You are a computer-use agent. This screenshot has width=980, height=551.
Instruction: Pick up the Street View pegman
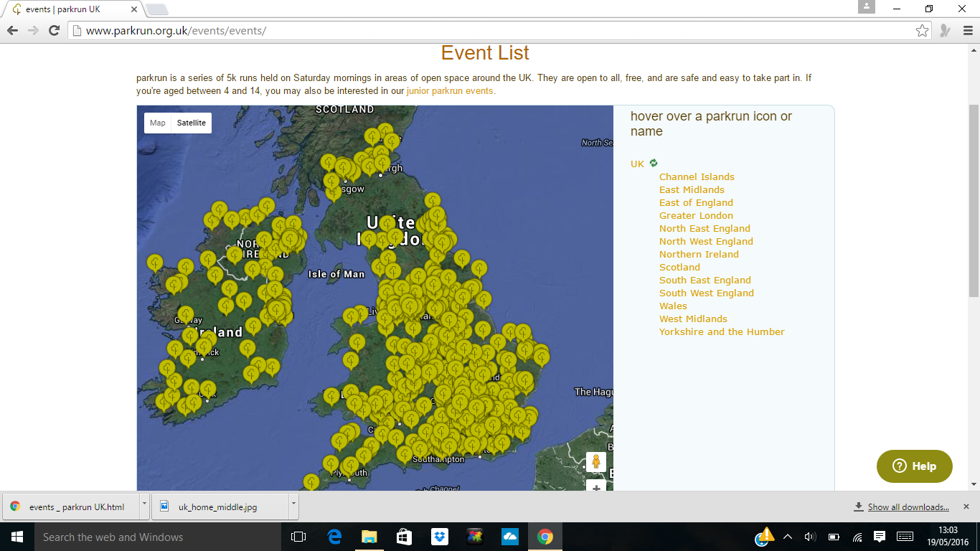tap(596, 461)
